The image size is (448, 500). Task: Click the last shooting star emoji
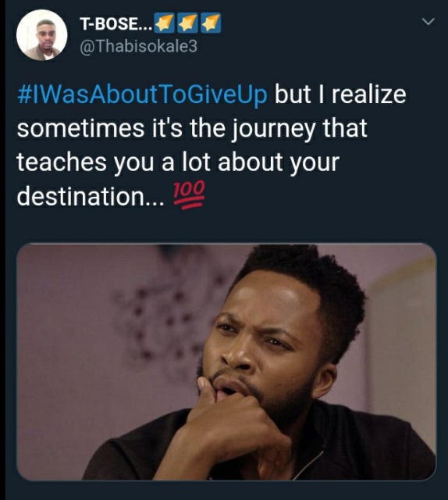coord(211,23)
